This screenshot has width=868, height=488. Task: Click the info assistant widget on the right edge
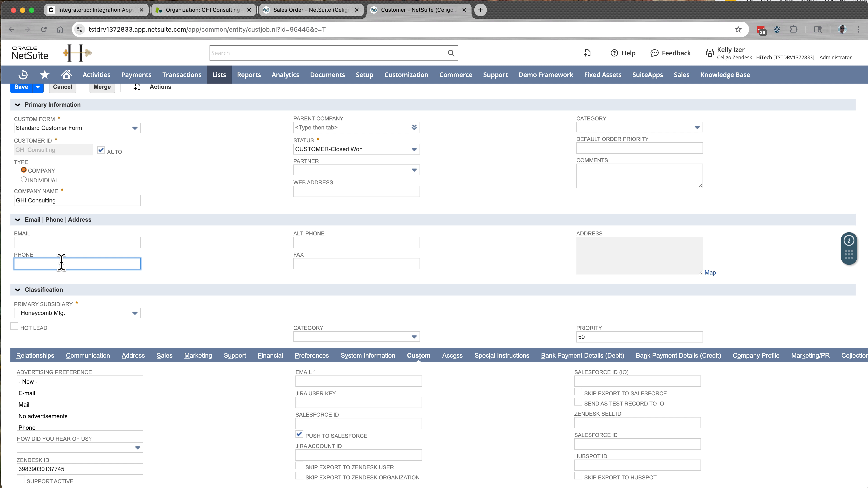pyautogui.click(x=849, y=240)
